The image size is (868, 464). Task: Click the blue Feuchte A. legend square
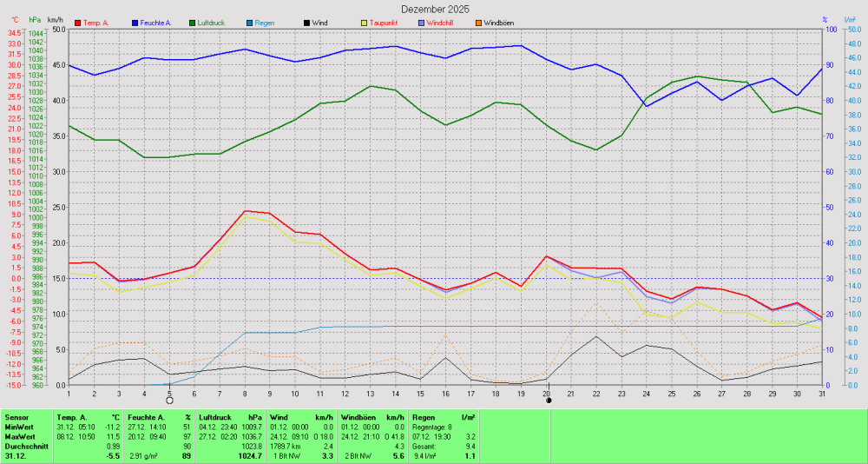(x=135, y=22)
